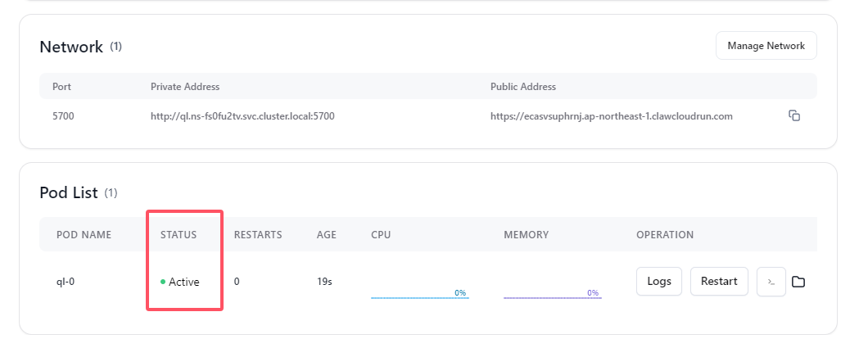Click the Public Address column header
868x339 pixels.
click(523, 87)
